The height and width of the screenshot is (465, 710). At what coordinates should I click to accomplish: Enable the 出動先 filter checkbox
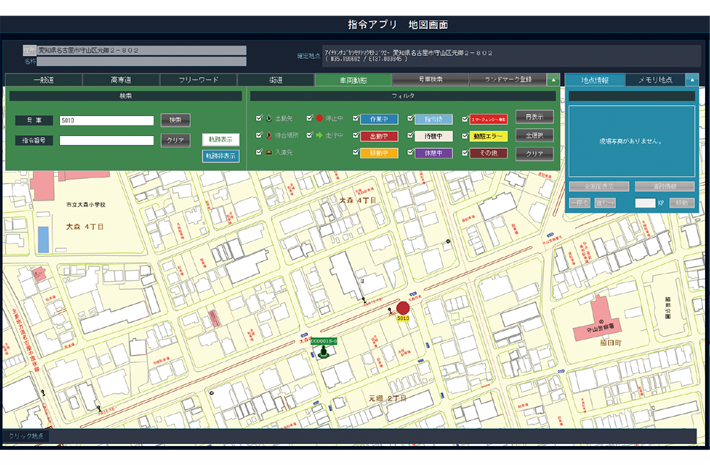click(259, 118)
